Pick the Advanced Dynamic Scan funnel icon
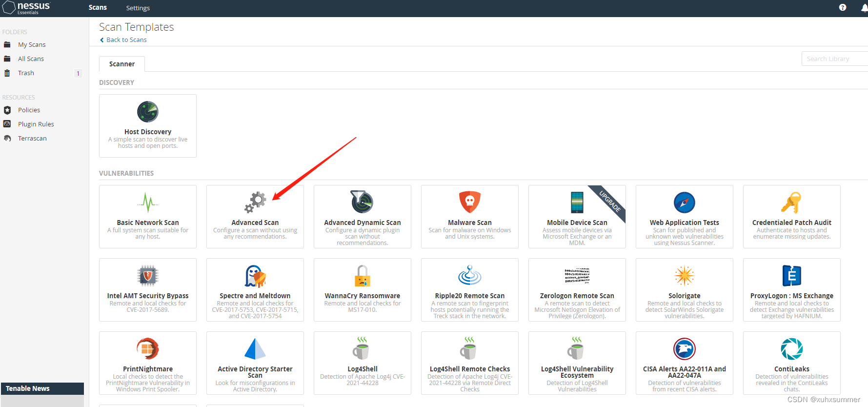Image resolution: width=868 pixels, height=407 pixels. point(363,202)
